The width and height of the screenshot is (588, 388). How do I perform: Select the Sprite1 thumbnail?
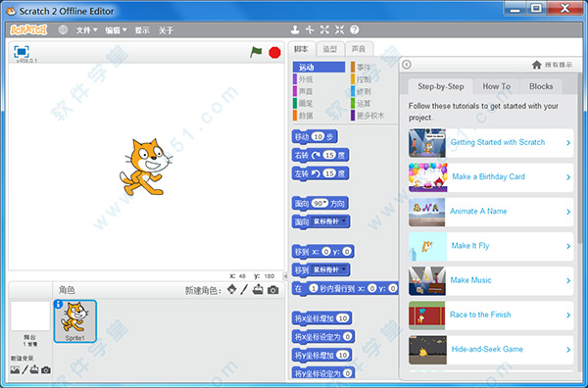tap(75, 321)
